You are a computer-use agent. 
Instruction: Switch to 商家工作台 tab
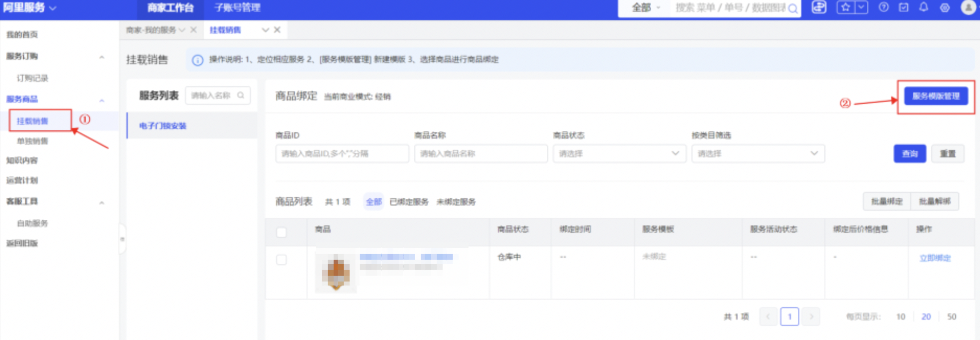[170, 8]
